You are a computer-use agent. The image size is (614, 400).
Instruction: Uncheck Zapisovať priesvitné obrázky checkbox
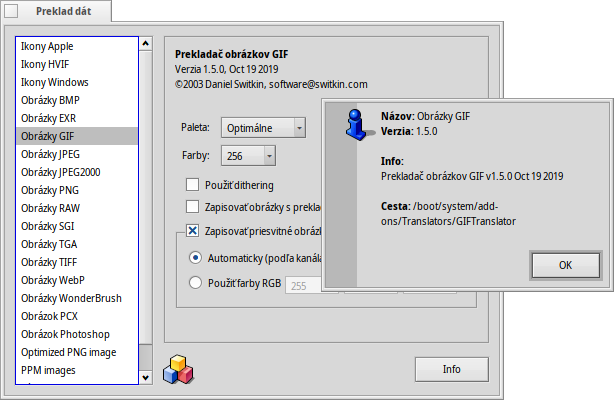pyautogui.click(x=193, y=231)
